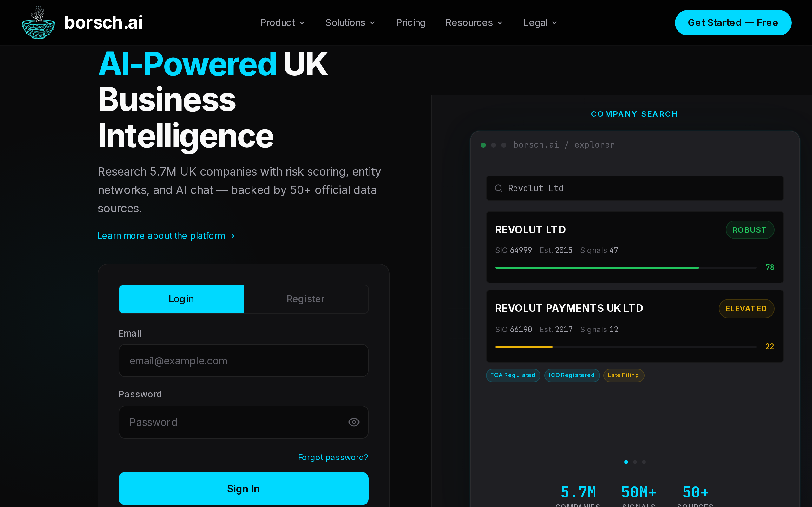Select the Login tab
The image size is (812, 507).
pyautogui.click(x=181, y=299)
